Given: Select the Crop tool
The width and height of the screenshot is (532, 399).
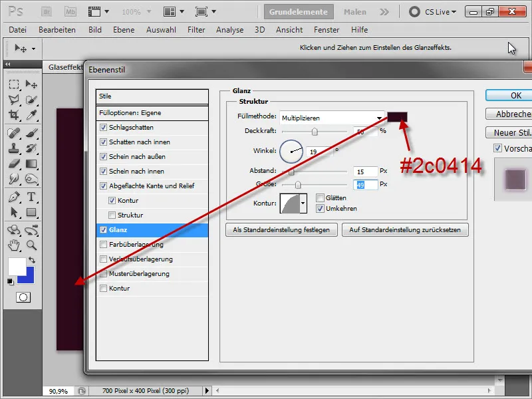Looking at the screenshot, I should 14,115.
